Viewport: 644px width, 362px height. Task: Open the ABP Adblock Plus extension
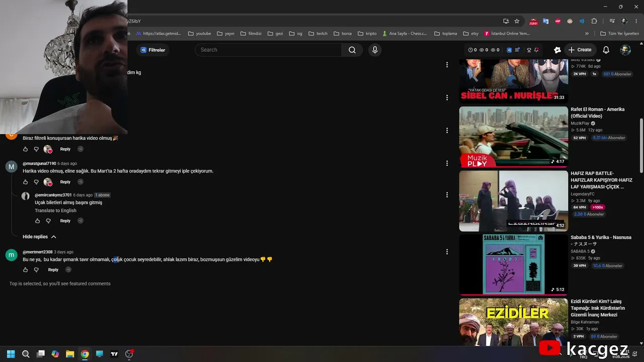click(x=557, y=21)
